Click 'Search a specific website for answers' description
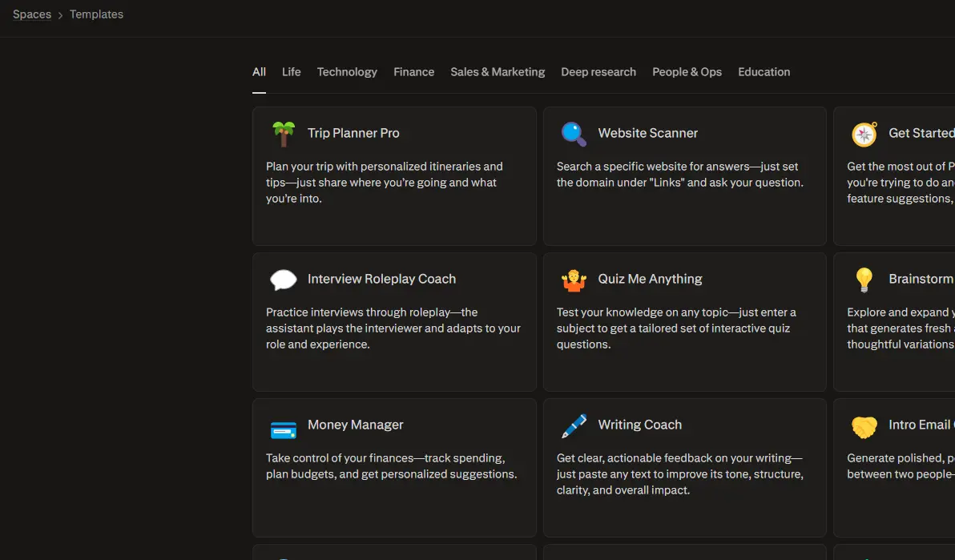The height and width of the screenshot is (560, 955). pyautogui.click(x=679, y=175)
